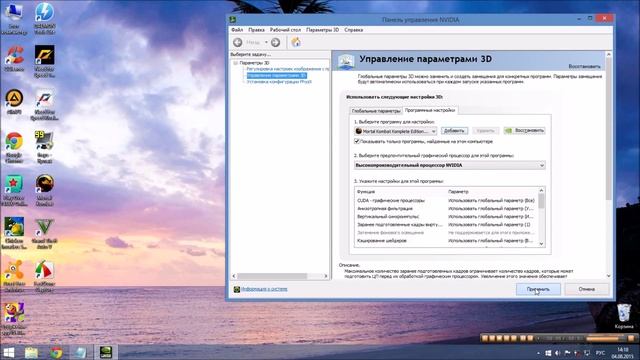Open the CCleaner desktop icon

(x=14, y=58)
